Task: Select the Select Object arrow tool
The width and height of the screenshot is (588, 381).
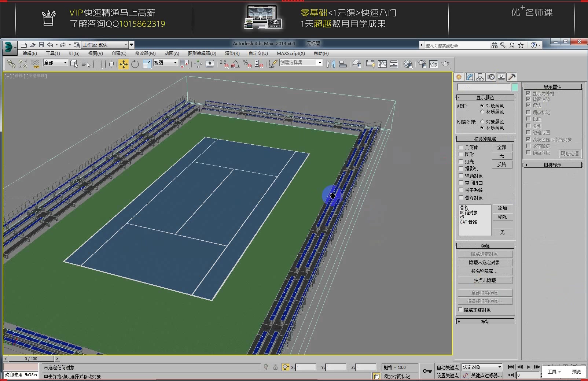Action: (74, 64)
